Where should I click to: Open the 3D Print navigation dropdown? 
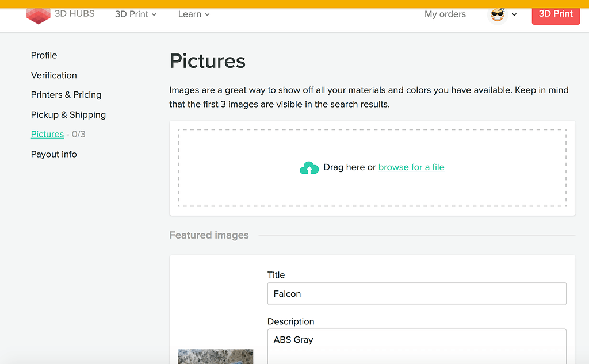tap(136, 14)
